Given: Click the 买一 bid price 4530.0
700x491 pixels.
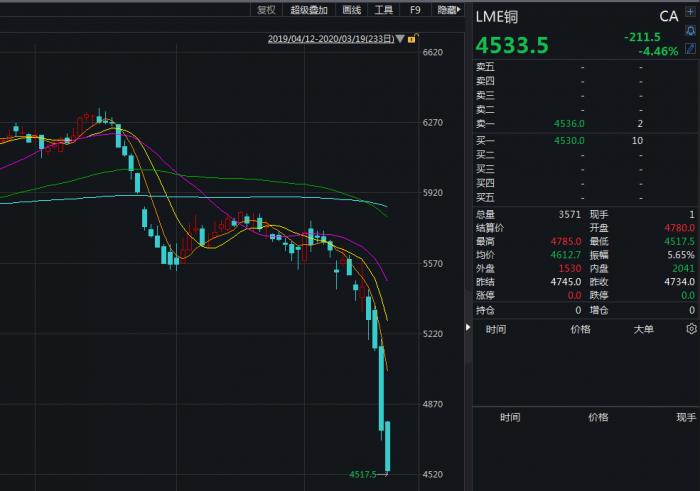Looking at the screenshot, I should pos(569,141).
